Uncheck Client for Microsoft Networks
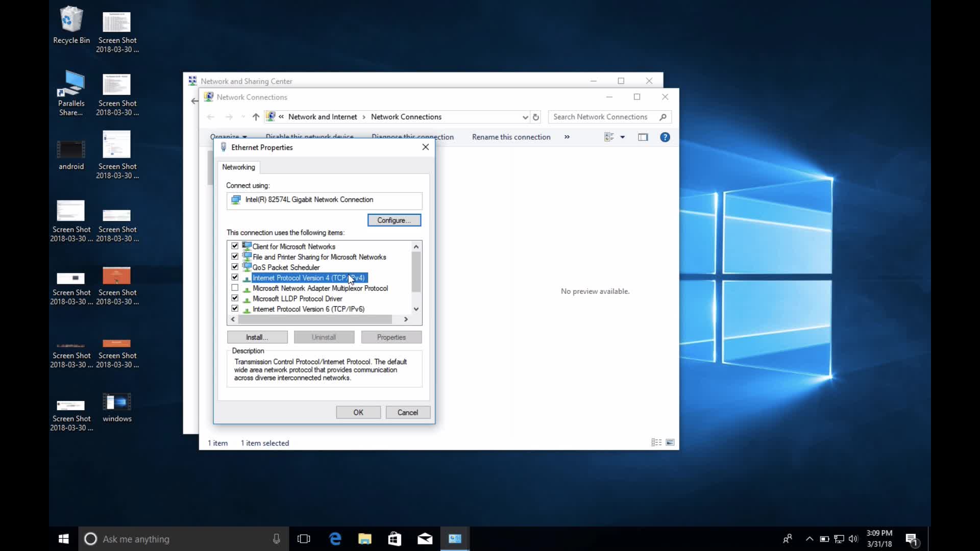 (235, 246)
